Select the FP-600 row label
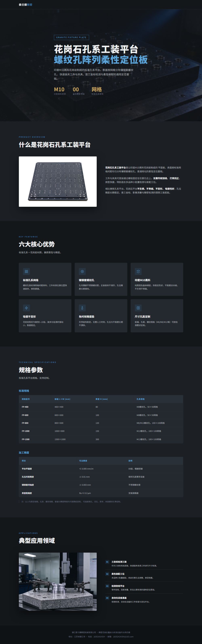Image resolution: width=202 pixels, height=644 pixels. pyautogui.click(x=25, y=415)
